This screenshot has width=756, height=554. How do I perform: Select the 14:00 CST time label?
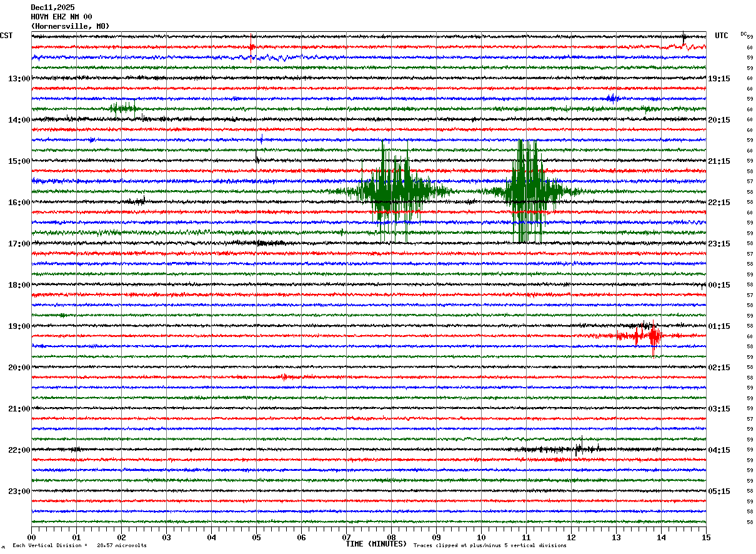[19, 120]
